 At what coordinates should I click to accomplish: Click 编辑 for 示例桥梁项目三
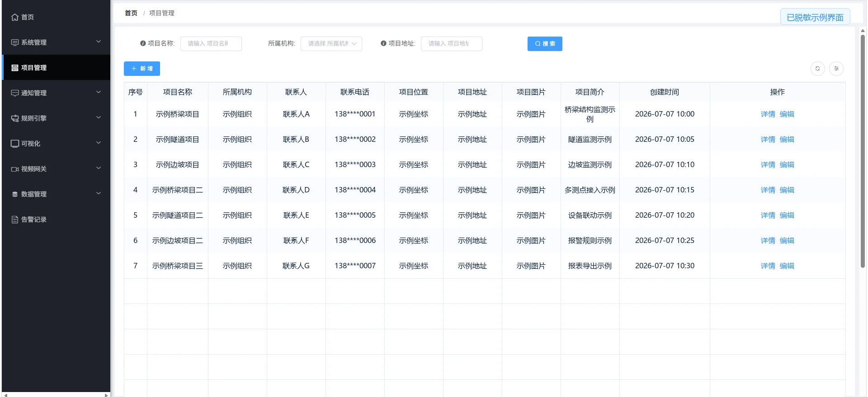pos(787,266)
